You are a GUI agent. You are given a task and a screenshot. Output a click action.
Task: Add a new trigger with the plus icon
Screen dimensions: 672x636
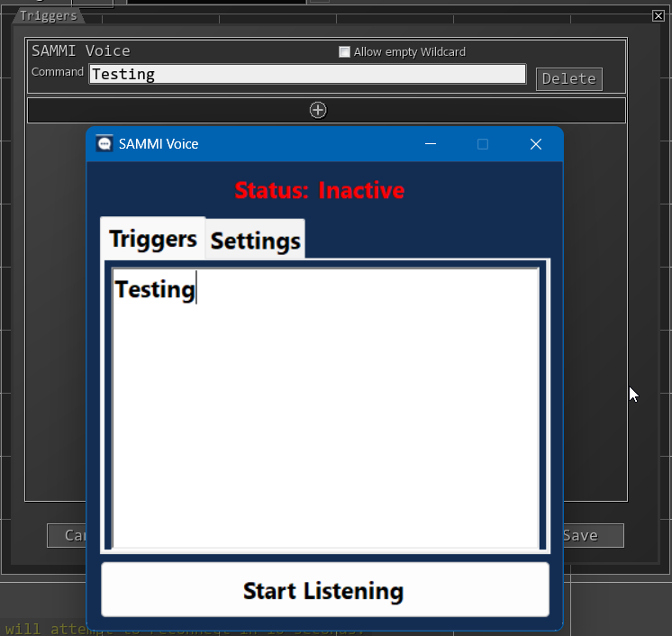point(318,110)
